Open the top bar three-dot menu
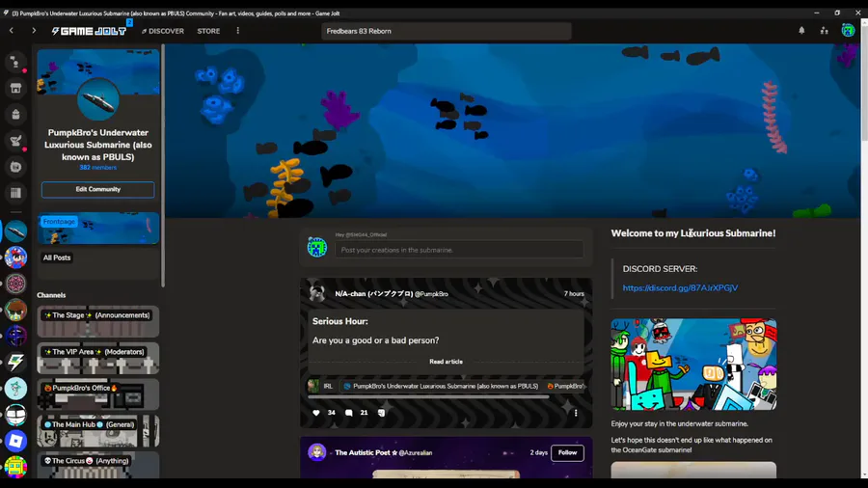 238,31
